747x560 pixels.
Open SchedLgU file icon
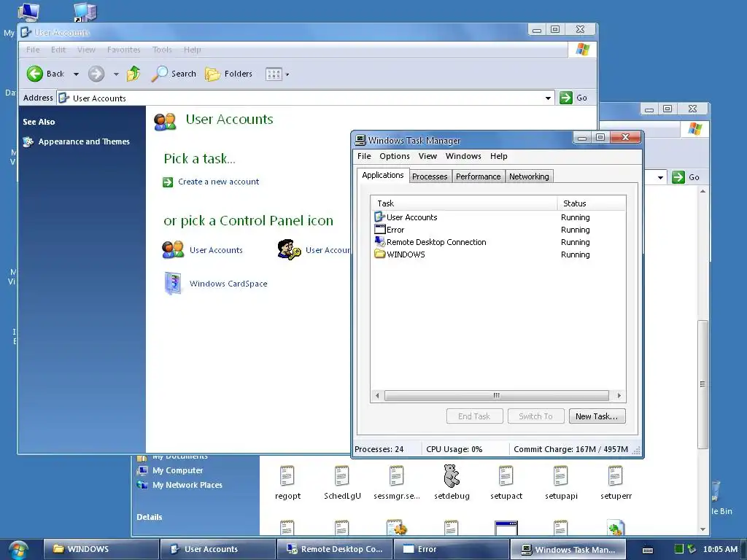tap(342, 483)
